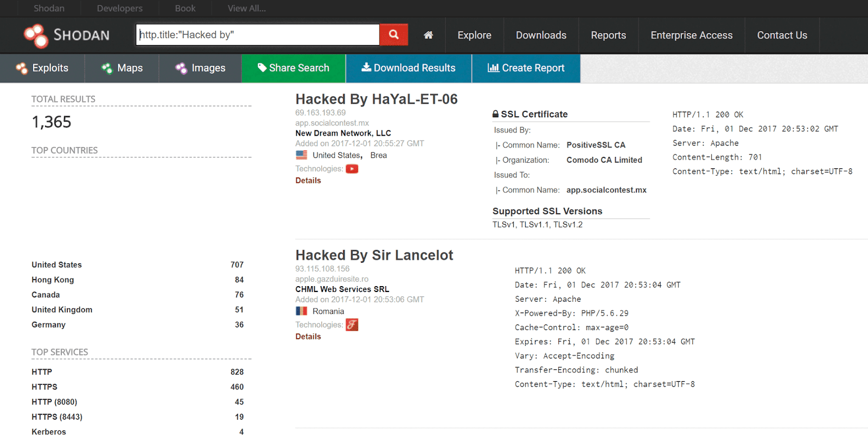Screen dimensions: 868x437
Task: Click Share Search button
Action: pyautogui.click(x=293, y=68)
